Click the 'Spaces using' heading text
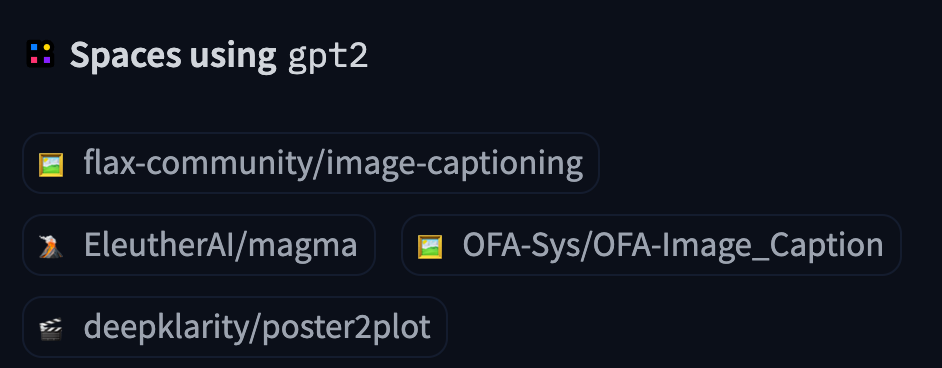The width and height of the screenshot is (942, 368). (173, 55)
